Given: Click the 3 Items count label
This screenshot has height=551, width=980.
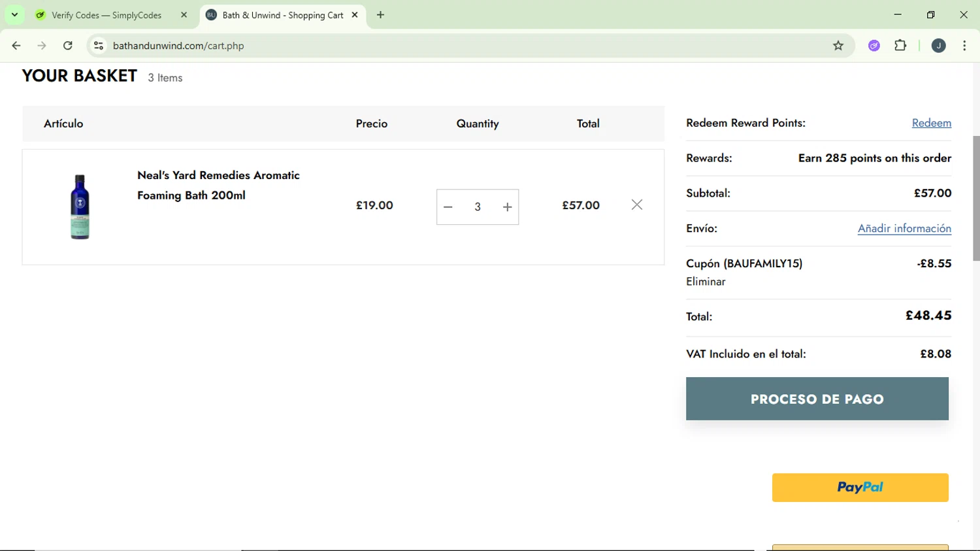Looking at the screenshot, I should (165, 78).
